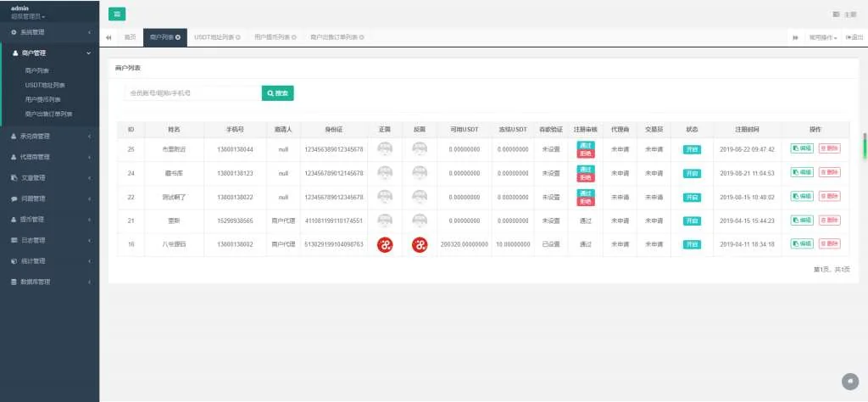The height and width of the screenshot is (402, 868).
Task: Close the 商户列表 tab via its X icon
Action: (x=178, y=37)
